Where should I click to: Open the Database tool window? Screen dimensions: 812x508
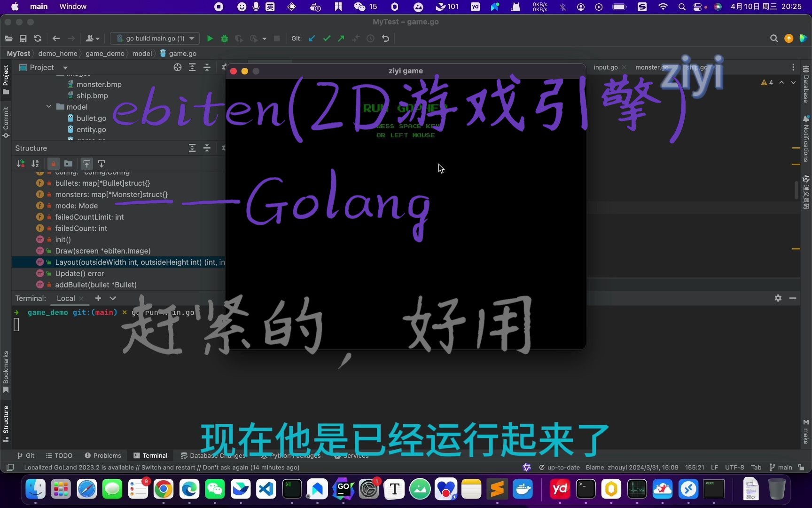pos(806,84)
